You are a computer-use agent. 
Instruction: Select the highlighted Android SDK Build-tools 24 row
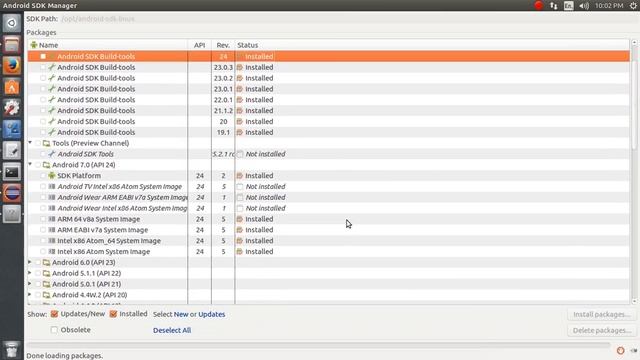click(329, 56)
